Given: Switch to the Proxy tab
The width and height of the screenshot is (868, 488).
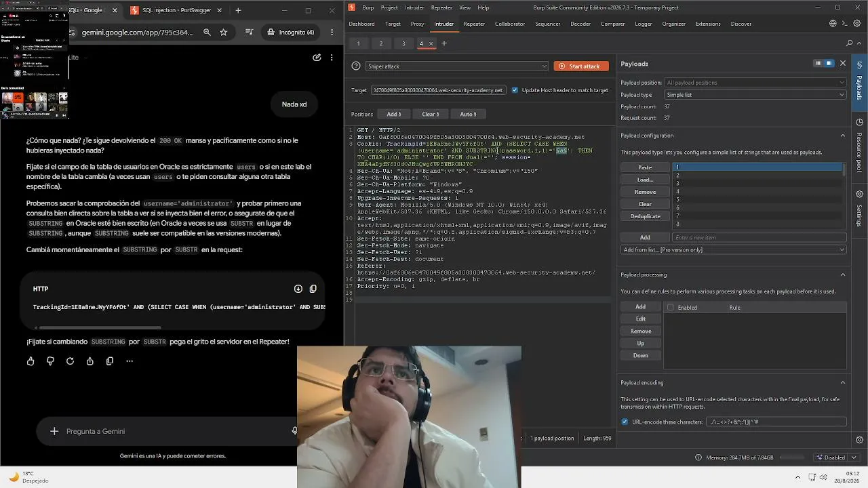Looking at the screenshot, I should coord(417,24).
